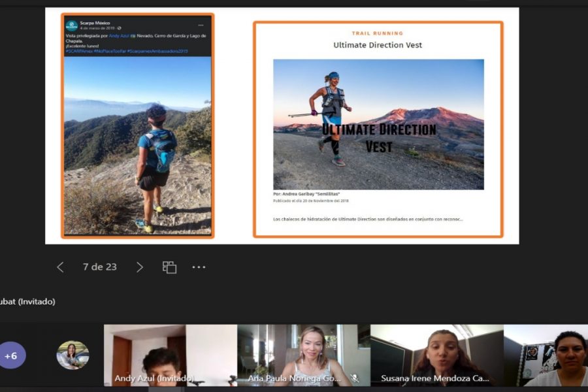Select Andy Azul (Invitado) video tile

click(x=171, y=355)
